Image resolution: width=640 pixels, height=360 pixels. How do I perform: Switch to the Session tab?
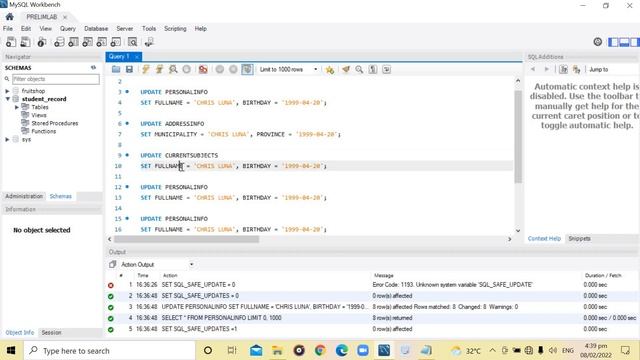51,333
